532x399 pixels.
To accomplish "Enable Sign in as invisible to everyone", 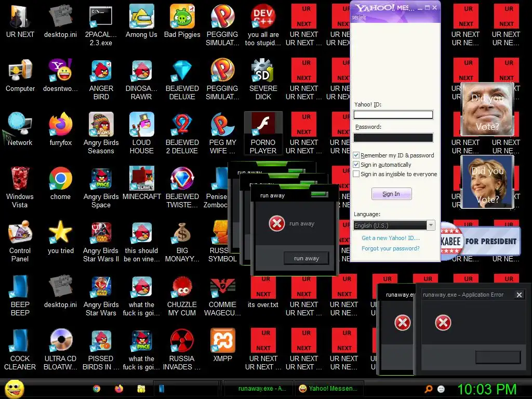I will tap(356, 174).
